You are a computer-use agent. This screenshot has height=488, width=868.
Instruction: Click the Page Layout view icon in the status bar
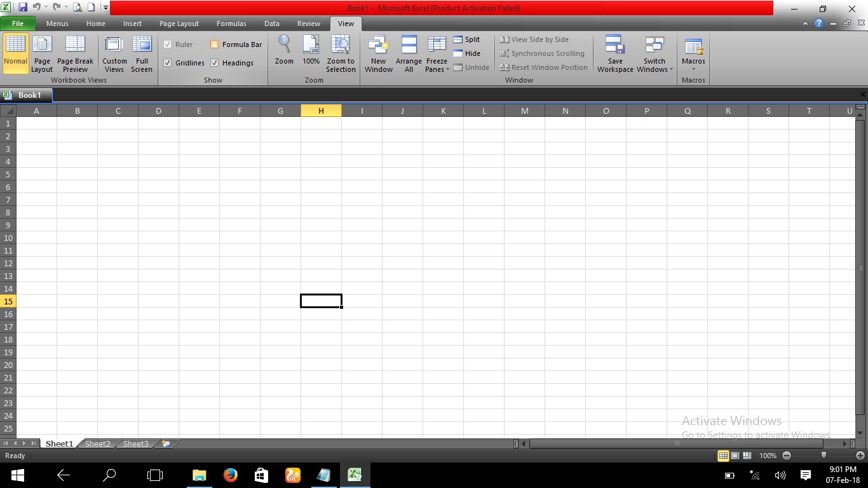click(x=735, y=456)
